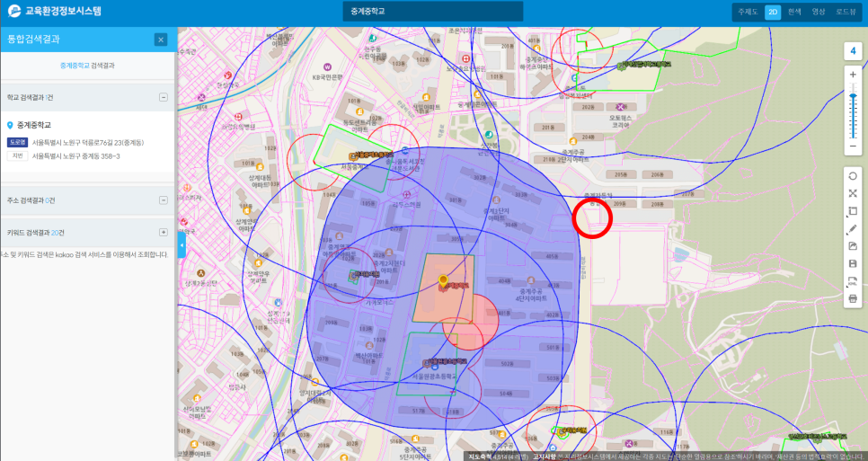The width and height of the screenshot is (868, 461).
Task: Zoom out with the minus button
Action: click(x=853, y=146)
